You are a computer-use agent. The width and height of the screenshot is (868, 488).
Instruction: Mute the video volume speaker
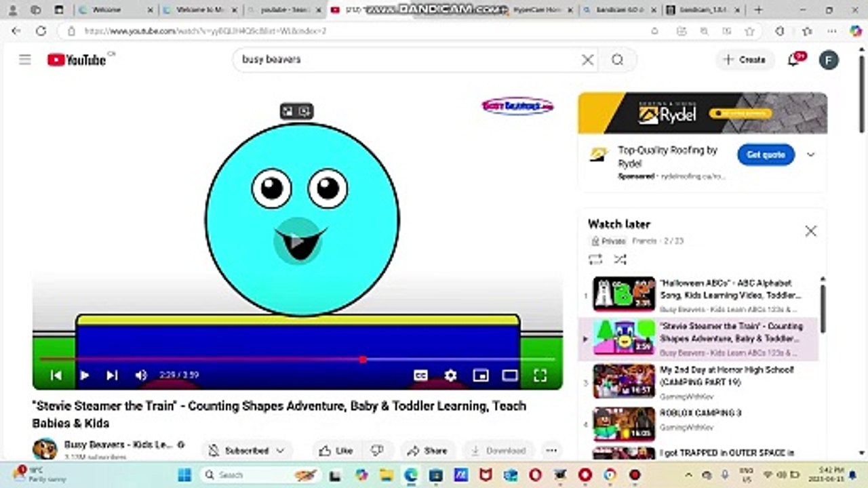pyautogui.click(x=141, y=375)
